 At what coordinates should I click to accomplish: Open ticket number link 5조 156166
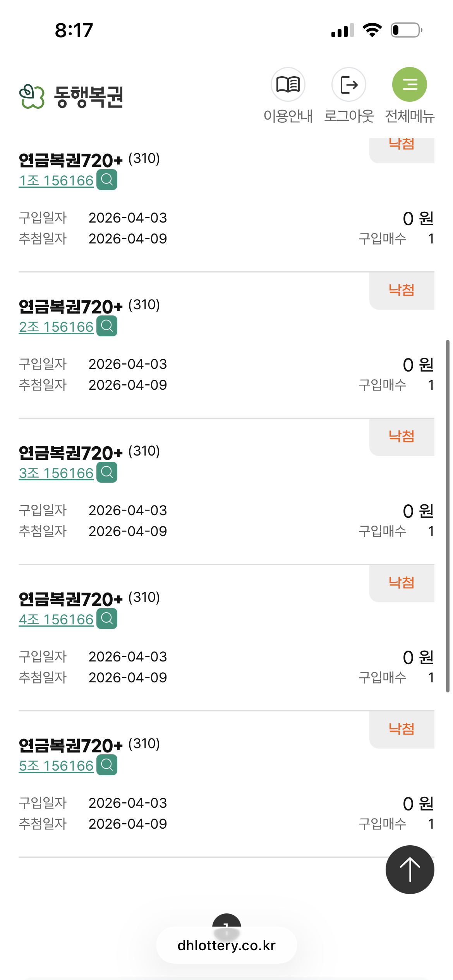pos(57,766)
